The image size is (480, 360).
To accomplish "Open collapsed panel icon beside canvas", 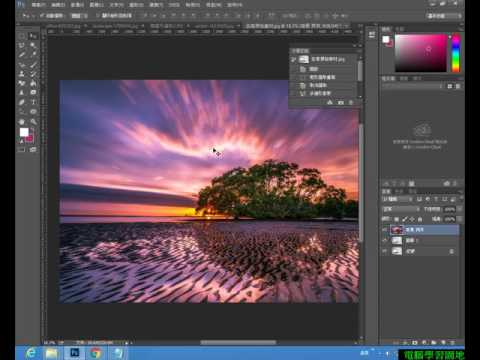I will click(x=372, y=35).
